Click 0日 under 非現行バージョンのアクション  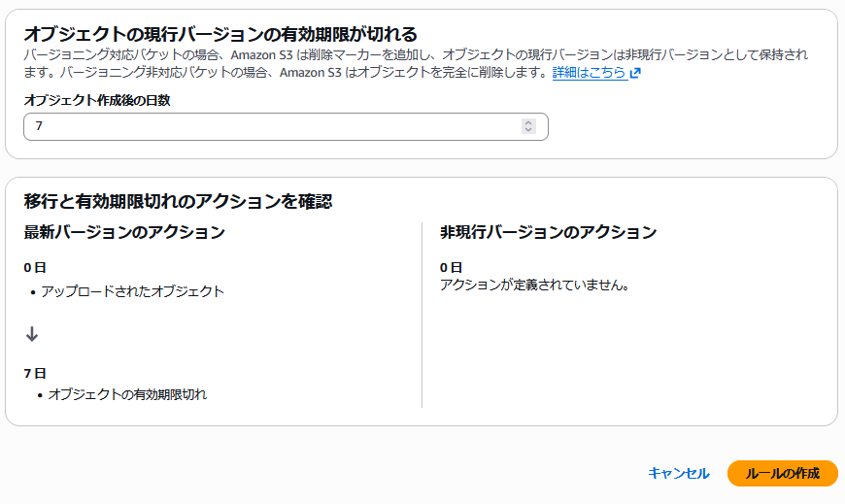(x=451, y=267)
